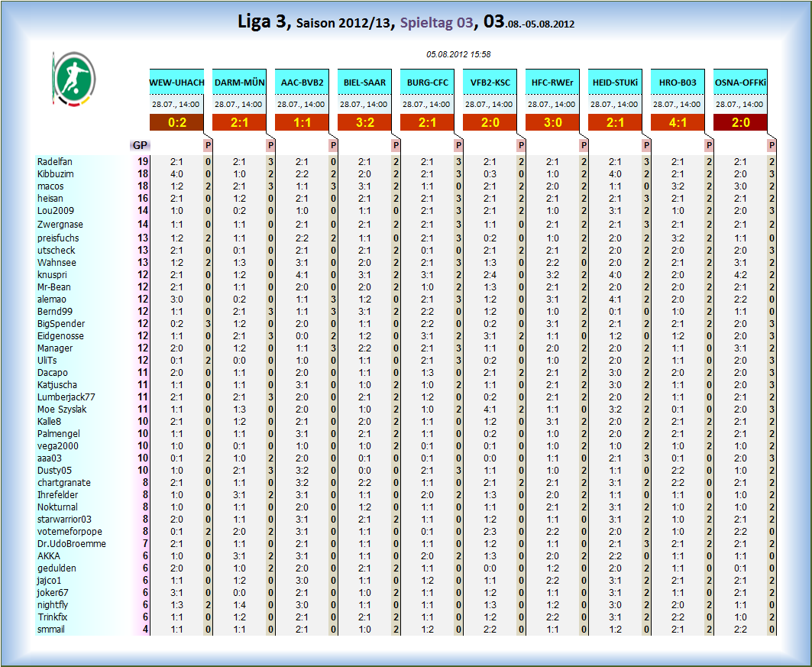Click the Spieltag 03 link in title
This screenshot has height=667, width=812.
tap(436, 23)
